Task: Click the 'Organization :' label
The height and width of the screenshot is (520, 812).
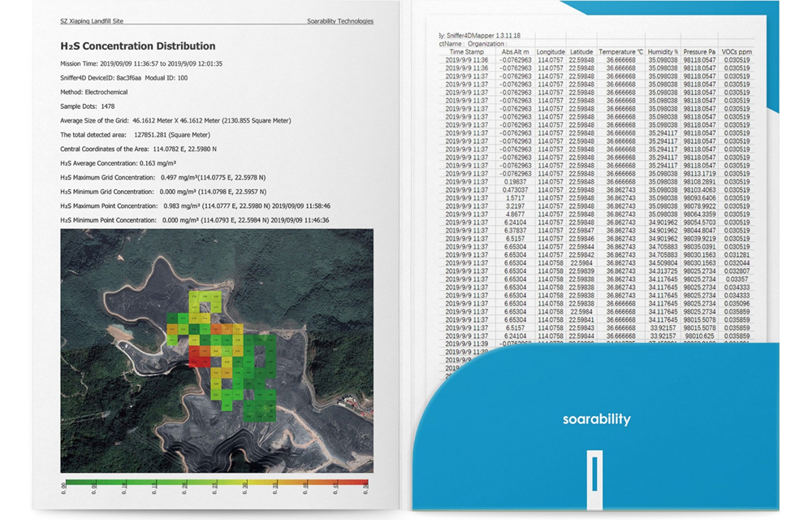Action: click(x=487, y=44)
